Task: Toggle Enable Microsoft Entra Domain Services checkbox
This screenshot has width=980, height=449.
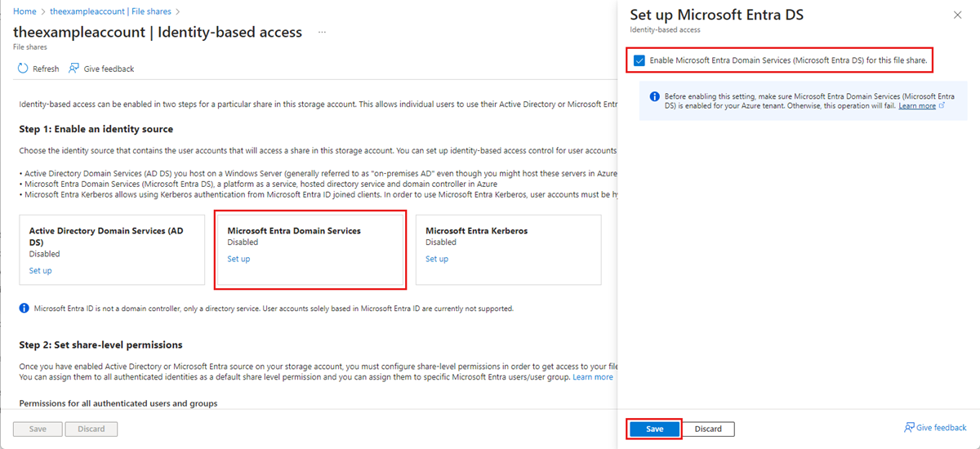Action: coord(639,60)
